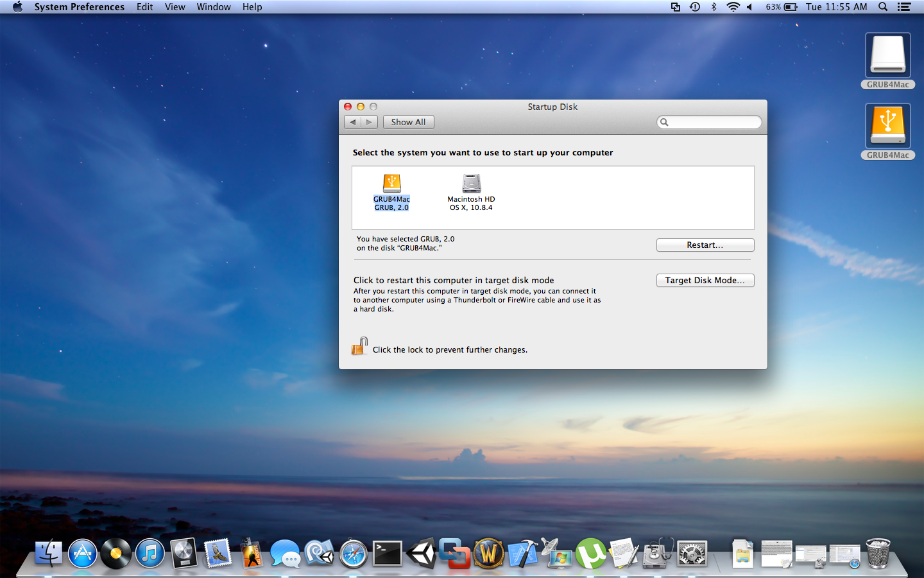Click 'Click to restart this computer in target disk mode'
The image size is (924, 578).
[454, 280]
